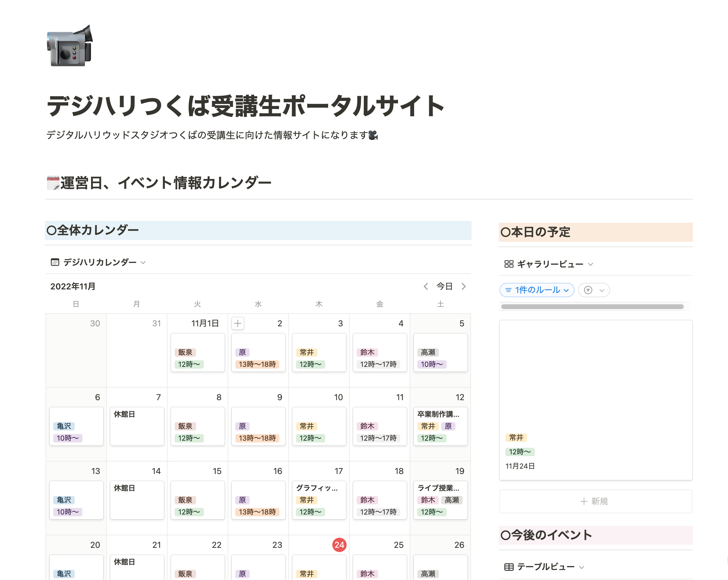Expand the デジハリカレンダー view dropdown
728x580 pixels.
tap(143, 262)
